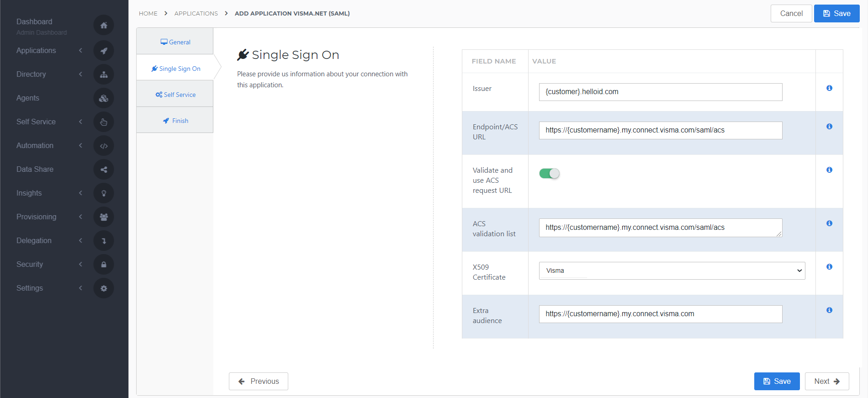Show info for X509 Certificate
This screenshot has width=868, height=398.
pyautogui.click(x=829, y=267)
